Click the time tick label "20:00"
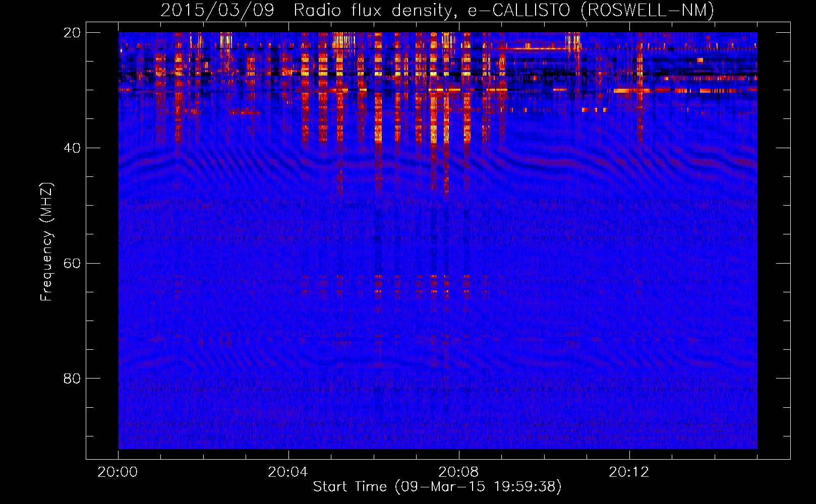This screenshot has height=504, width=816. [x=118, y=472]
